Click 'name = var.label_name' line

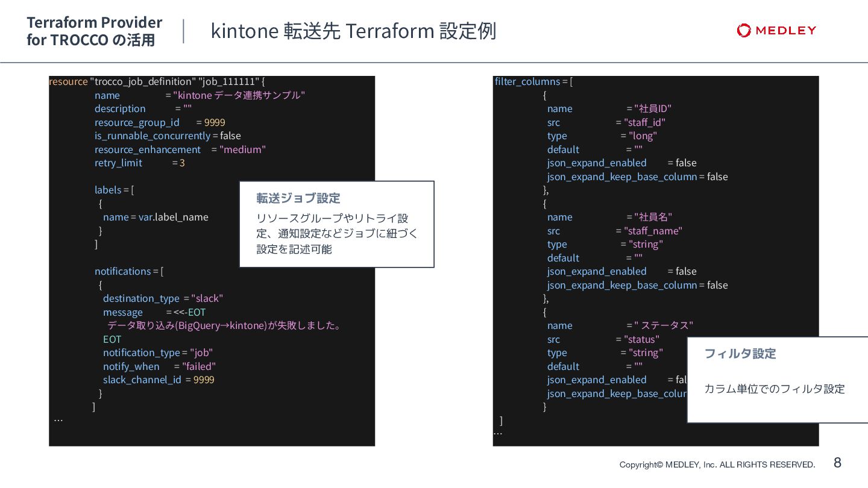[x=156, y=217]
